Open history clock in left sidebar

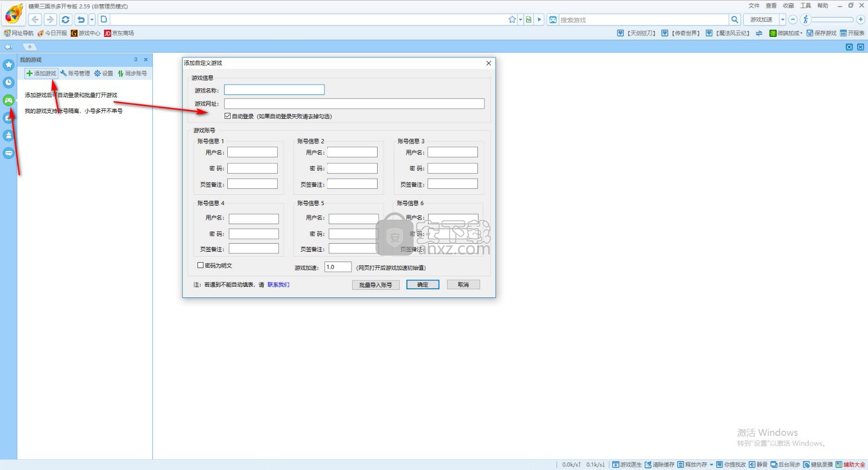pos(9,82)
